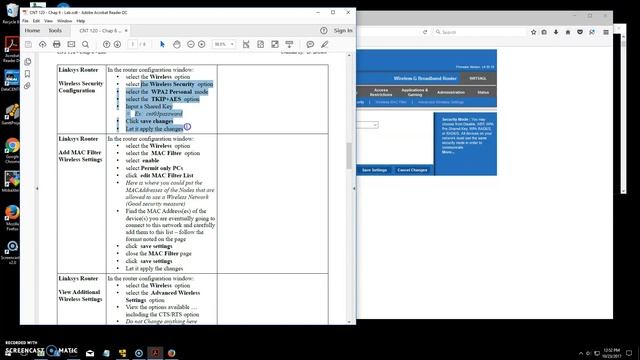Open the Firefox hamburger menu
Image resolution: width=640 pixels, height=360 pixels.
pyautogui.click(x=606, y=32)
